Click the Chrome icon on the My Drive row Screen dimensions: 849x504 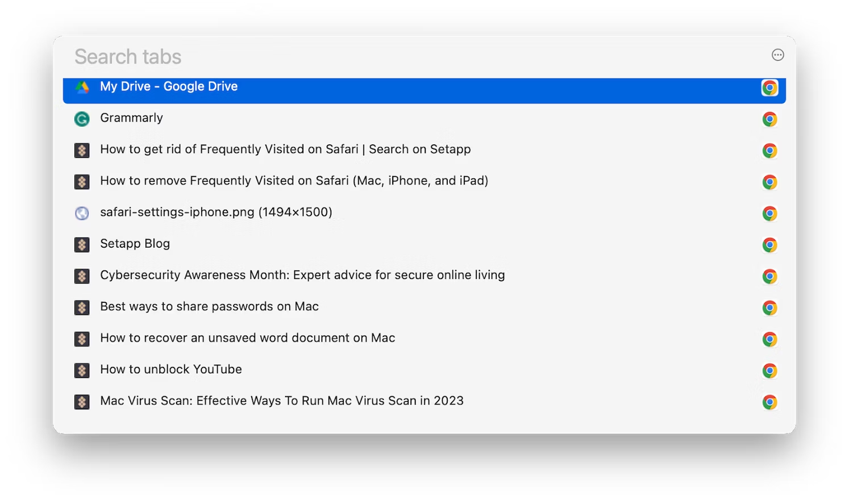[x=770, y=88]
